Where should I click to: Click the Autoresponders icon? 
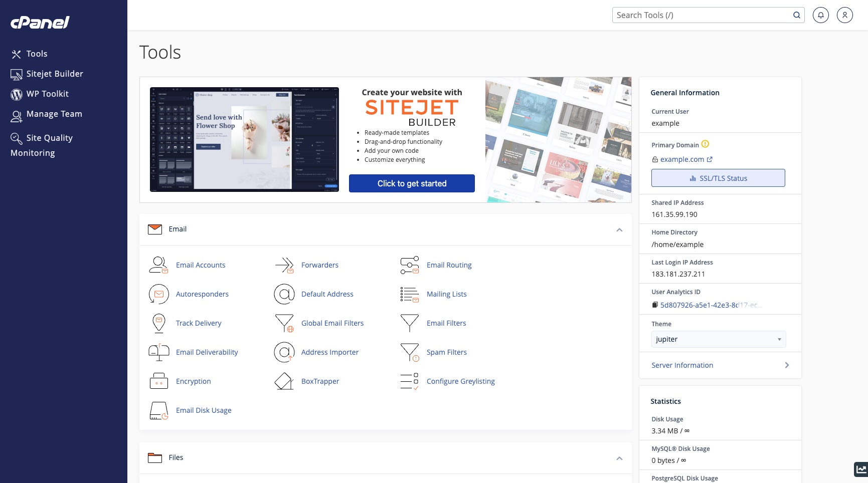[158, 294]
